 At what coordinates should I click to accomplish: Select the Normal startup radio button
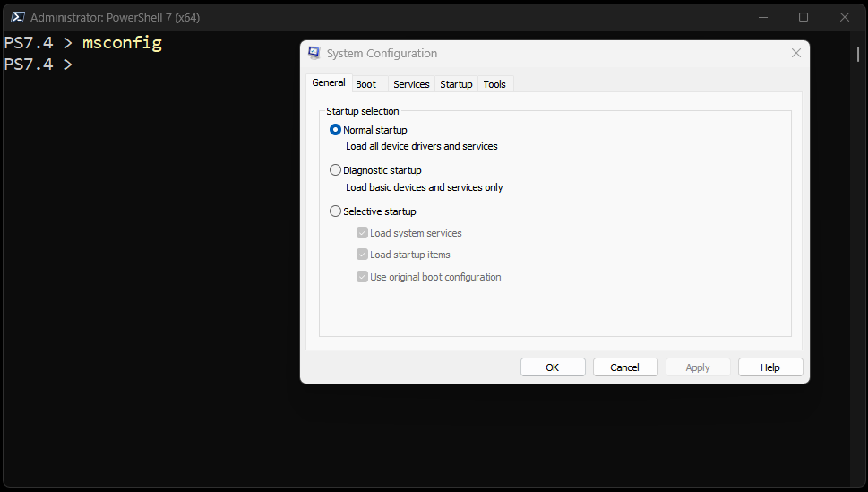tap(335, 130)
